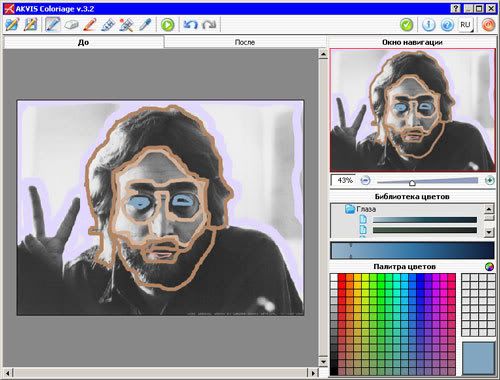Undo the last stroke
The height and width of the screenshot is (380, 500).
click(191, 24)
